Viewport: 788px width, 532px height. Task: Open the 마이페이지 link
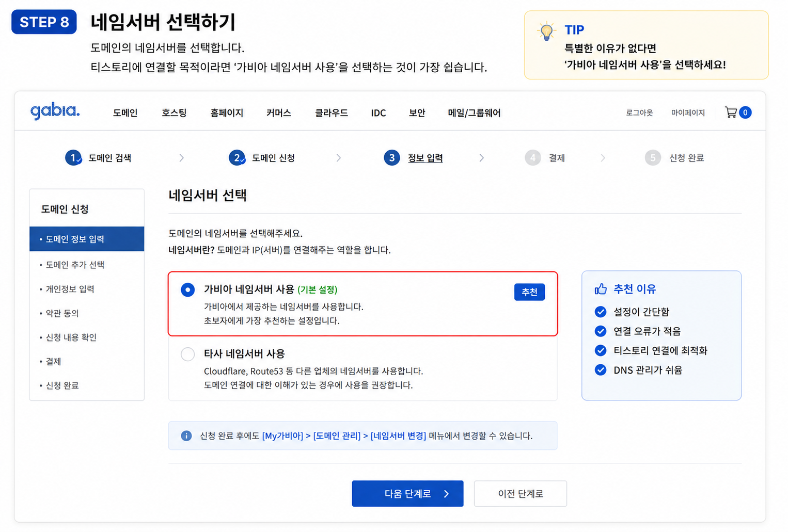[688, 112]
